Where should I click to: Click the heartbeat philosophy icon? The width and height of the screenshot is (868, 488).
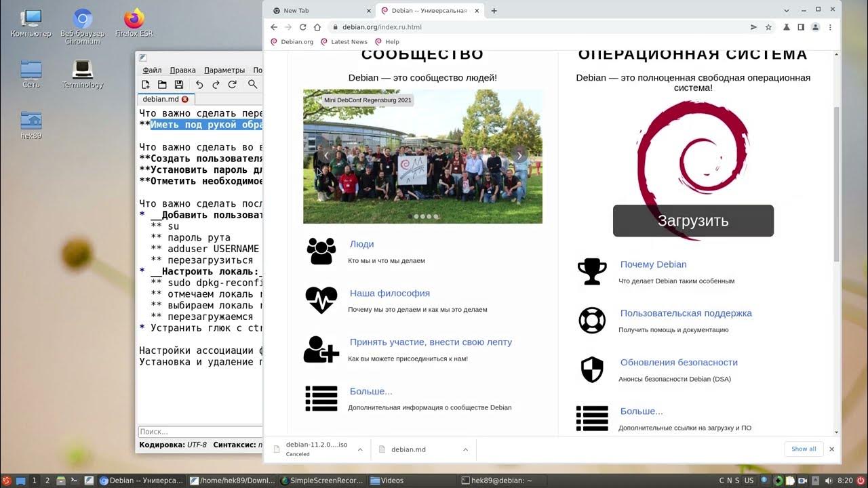(321, 300)
